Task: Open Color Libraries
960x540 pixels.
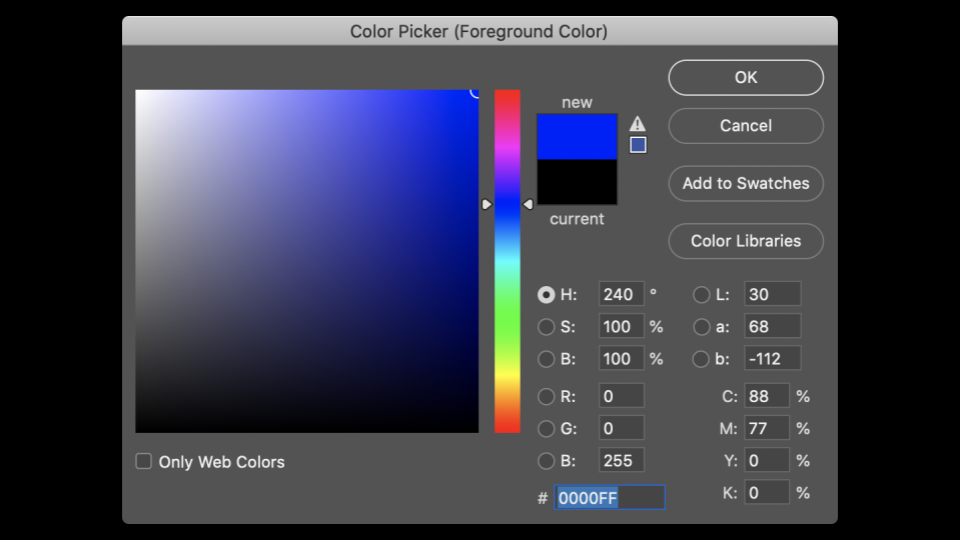Action: [746, 241]
